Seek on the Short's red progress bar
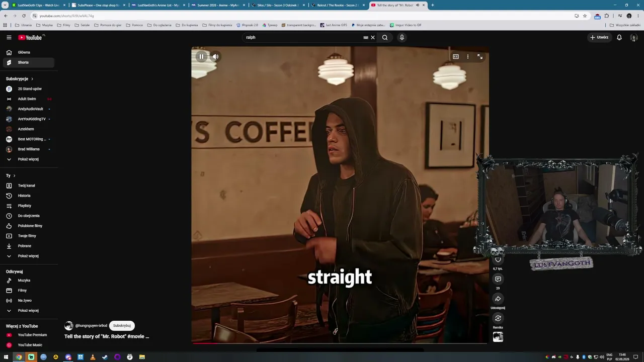 [x=340, y=343]
